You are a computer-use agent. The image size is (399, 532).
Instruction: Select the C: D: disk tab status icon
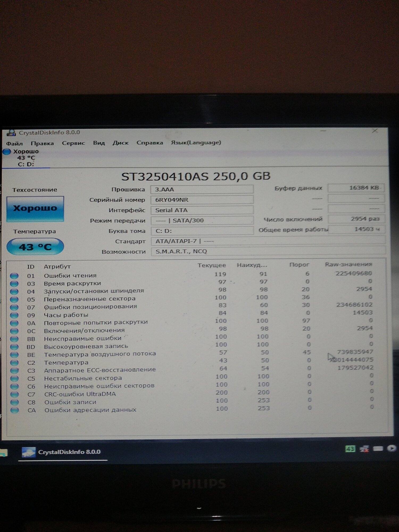[x=7, y=152]
